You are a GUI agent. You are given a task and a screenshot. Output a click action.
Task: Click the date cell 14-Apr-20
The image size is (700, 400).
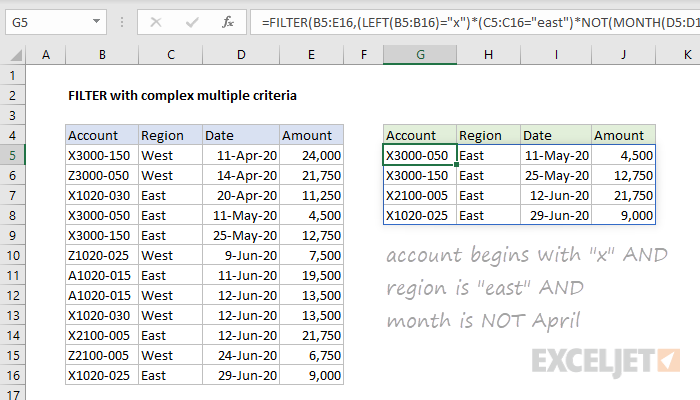coord(241,175)
